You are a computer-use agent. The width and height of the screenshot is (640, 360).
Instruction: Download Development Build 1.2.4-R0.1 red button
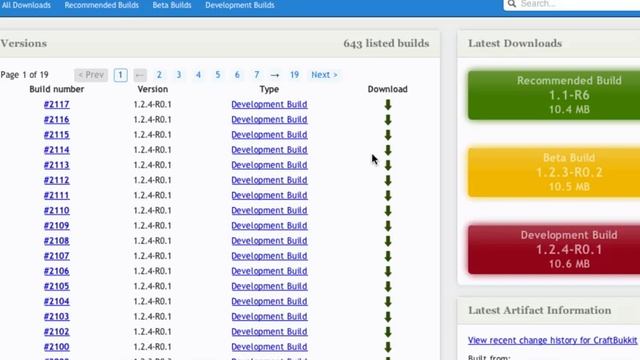click(554, 249)
